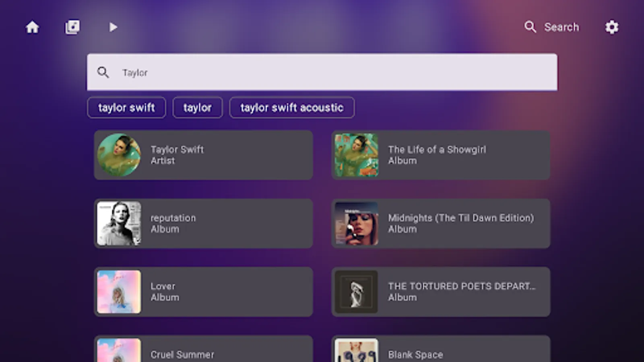This screenshot has width=644, height=362.
Task: Select the Taylor Swift Artist result card
Action: pyautogui.click(x=203, y=155)
